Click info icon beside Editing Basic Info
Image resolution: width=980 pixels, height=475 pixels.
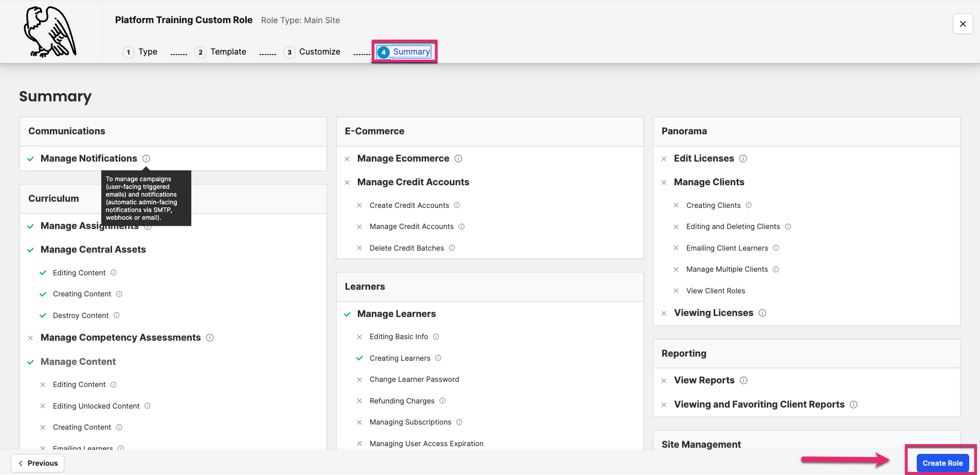coord(435,337)
